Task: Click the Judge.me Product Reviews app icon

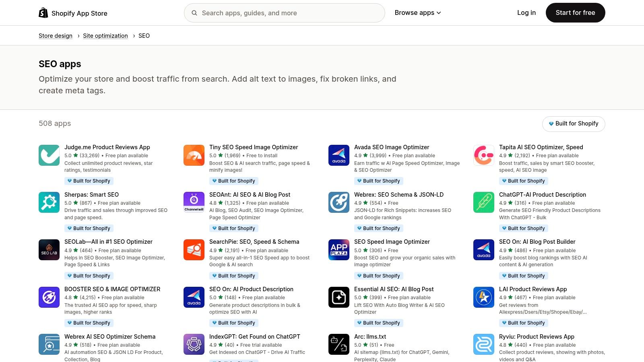Action: 49,155
